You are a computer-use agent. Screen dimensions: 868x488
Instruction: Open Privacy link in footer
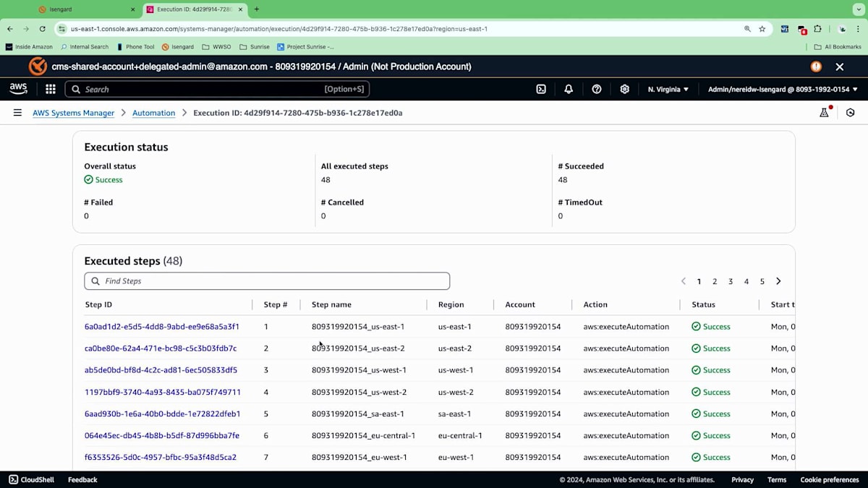(742, 479)
